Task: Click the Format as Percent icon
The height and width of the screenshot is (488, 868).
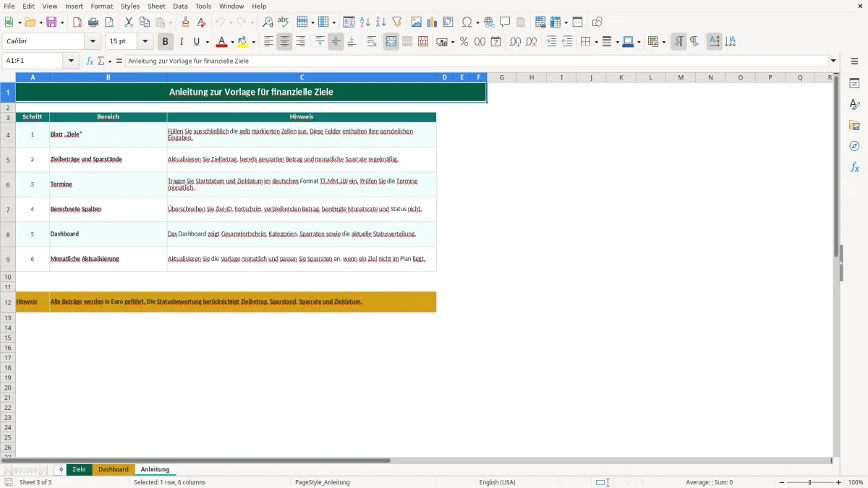Action: pyautogui.click(x=464, y=42)
